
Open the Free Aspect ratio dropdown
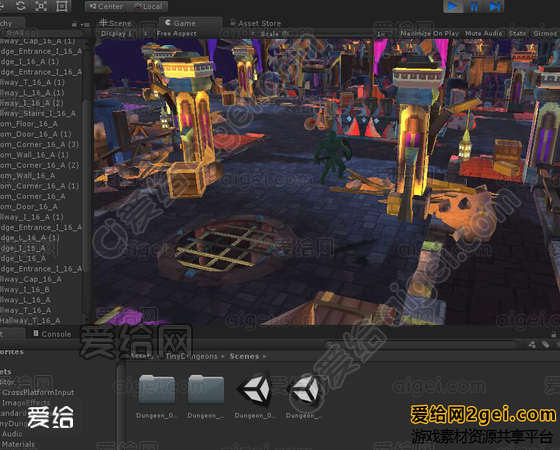click(x=177, y=34)
